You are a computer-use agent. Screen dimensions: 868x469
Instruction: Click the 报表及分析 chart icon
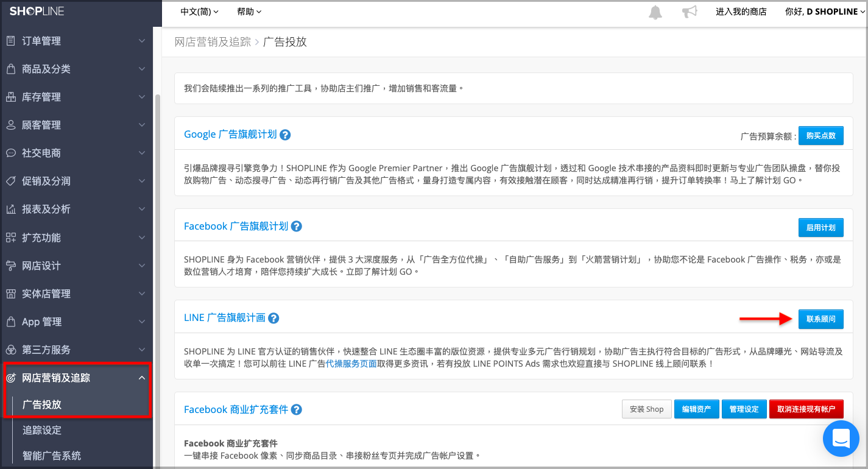(10, 209)
